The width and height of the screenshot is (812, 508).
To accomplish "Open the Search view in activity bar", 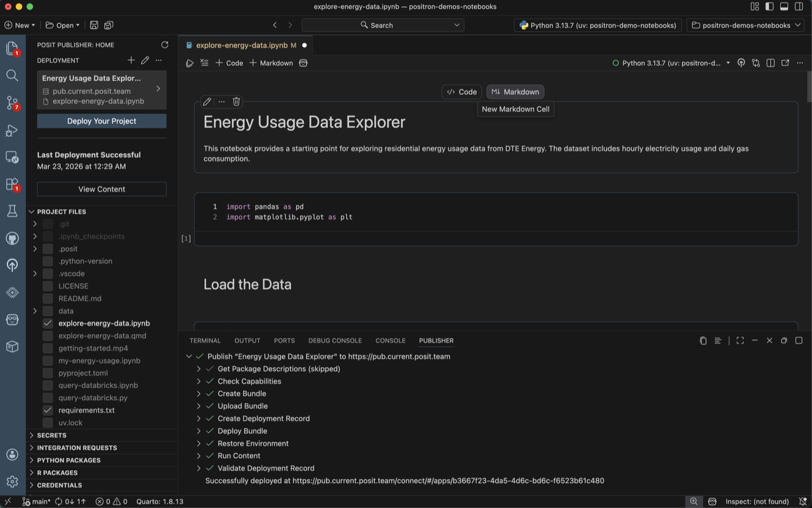I will click(12, 75).
